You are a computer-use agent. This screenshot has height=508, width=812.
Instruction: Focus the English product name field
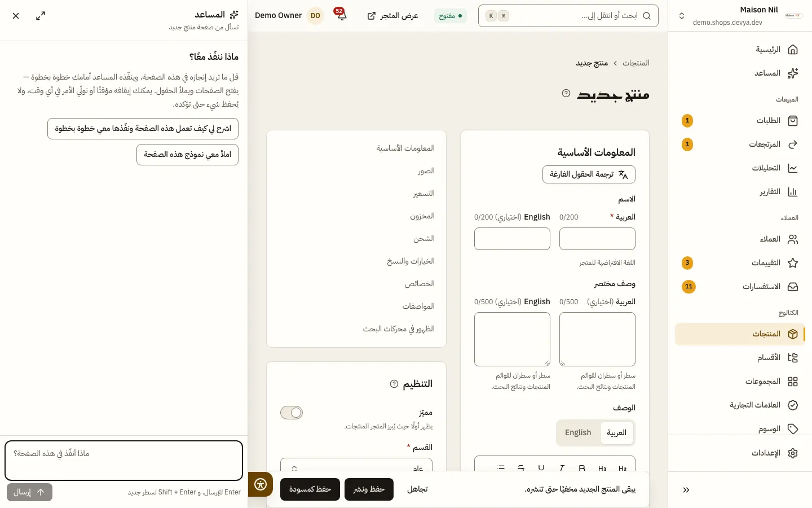pos(512,239)
